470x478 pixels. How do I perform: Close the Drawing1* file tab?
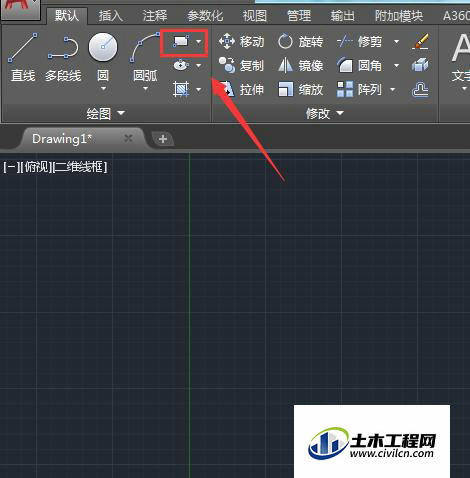point(128,138)
